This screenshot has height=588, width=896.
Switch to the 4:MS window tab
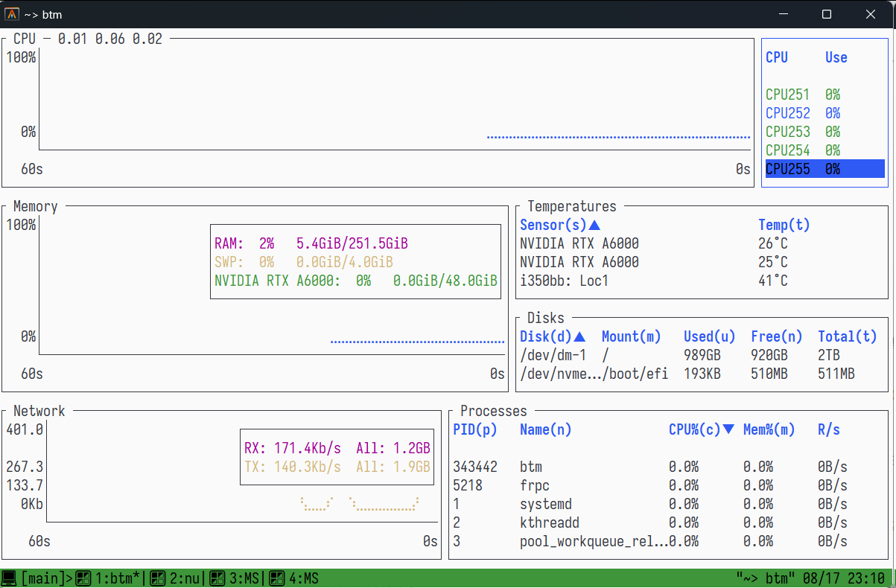[304, 578]
